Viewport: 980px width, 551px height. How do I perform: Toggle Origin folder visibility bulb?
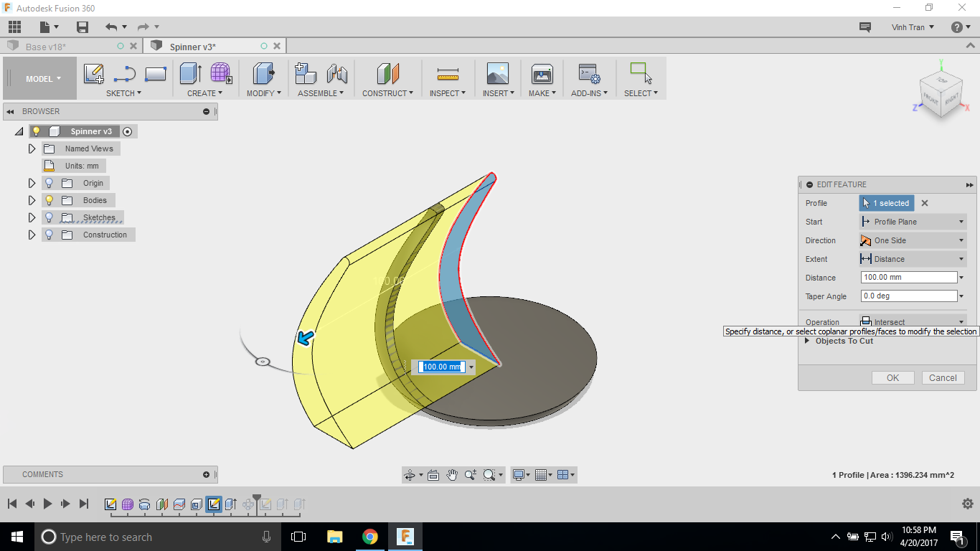[50, 183]
